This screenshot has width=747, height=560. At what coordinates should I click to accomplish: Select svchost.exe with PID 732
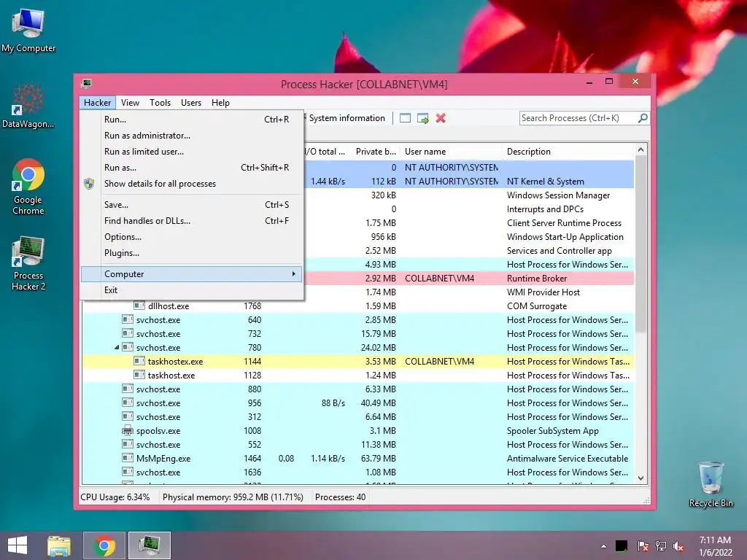pyautogui.click(x=358, y=334)
